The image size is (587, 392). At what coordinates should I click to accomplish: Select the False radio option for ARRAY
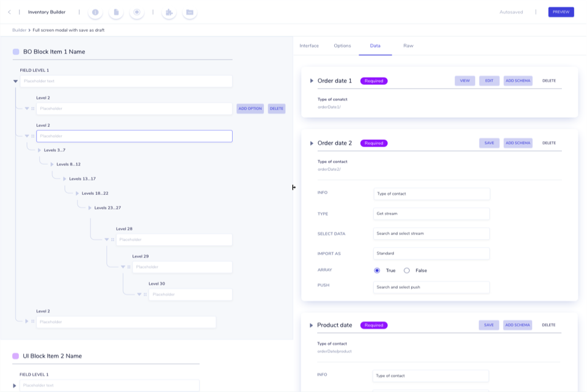point(407,270)
